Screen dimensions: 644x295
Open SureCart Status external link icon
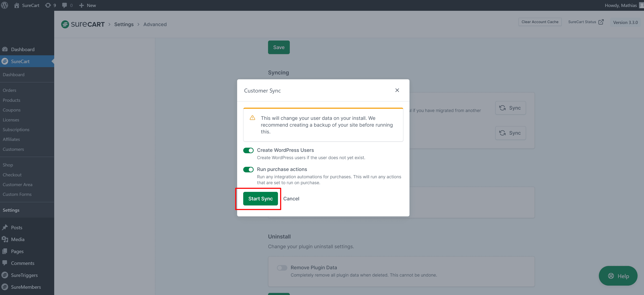coord(601,22)
